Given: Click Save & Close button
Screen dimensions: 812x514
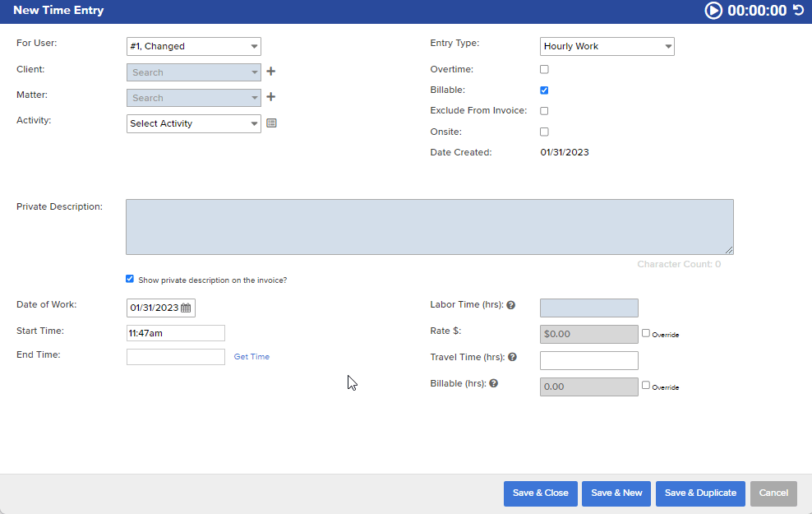Looking at the screenshot, I should click(541, 493).
